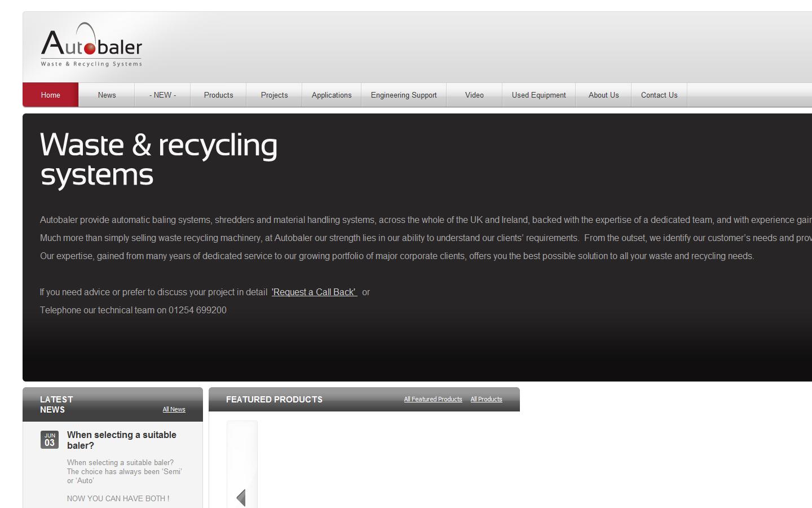The image size is (812, 508).
Task: Click the left carousel arrow under Featured Products
Action: pos(241,498)
